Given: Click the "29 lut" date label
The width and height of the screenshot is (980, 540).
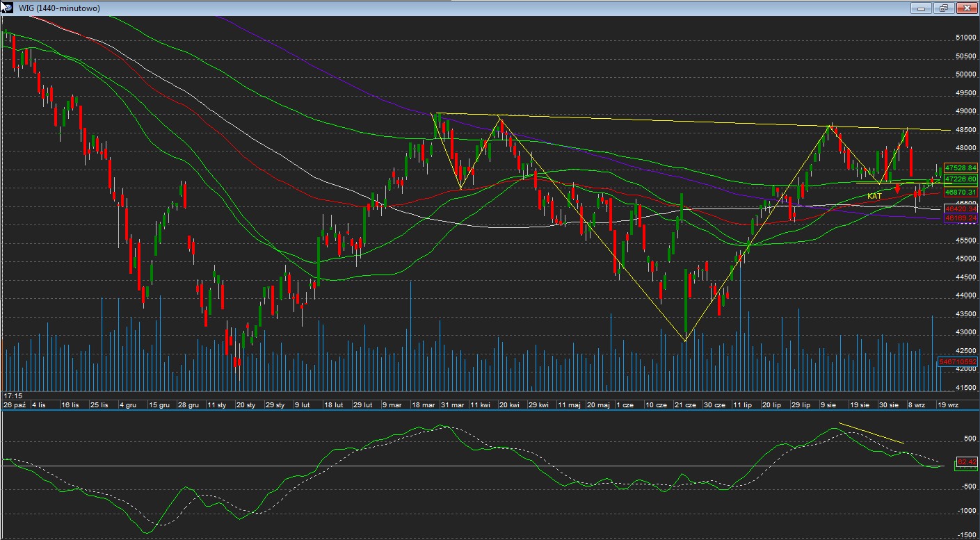Looking at the screenshot, I should click(363, 404).
